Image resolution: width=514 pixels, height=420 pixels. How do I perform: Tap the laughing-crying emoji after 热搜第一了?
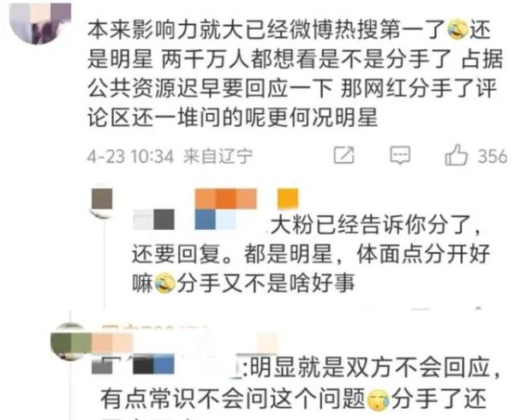point(457,30)
